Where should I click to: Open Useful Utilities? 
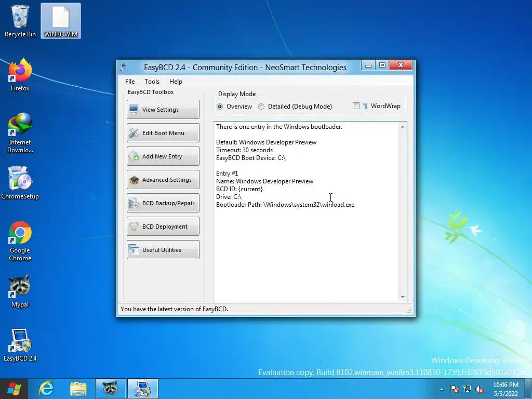(163, 250)
